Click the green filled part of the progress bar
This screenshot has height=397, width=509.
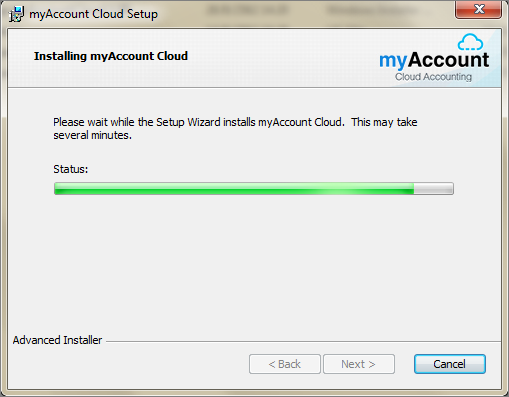[234, 189]
